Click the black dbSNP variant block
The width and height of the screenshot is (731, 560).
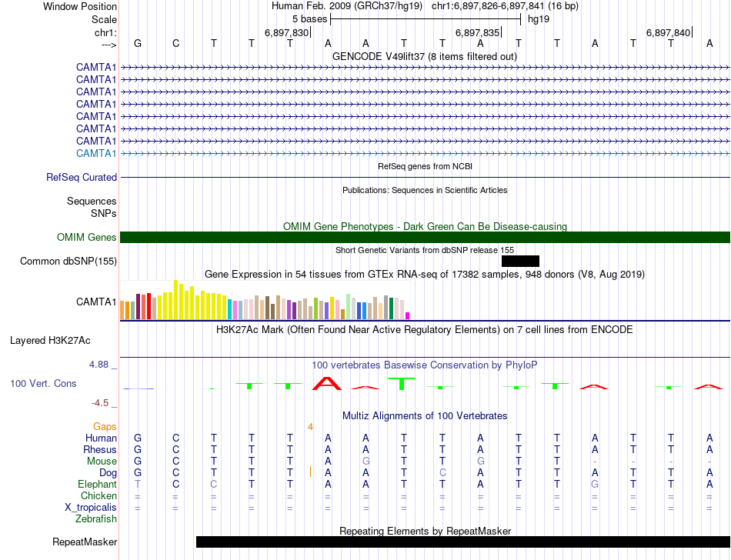coord(520,261)
